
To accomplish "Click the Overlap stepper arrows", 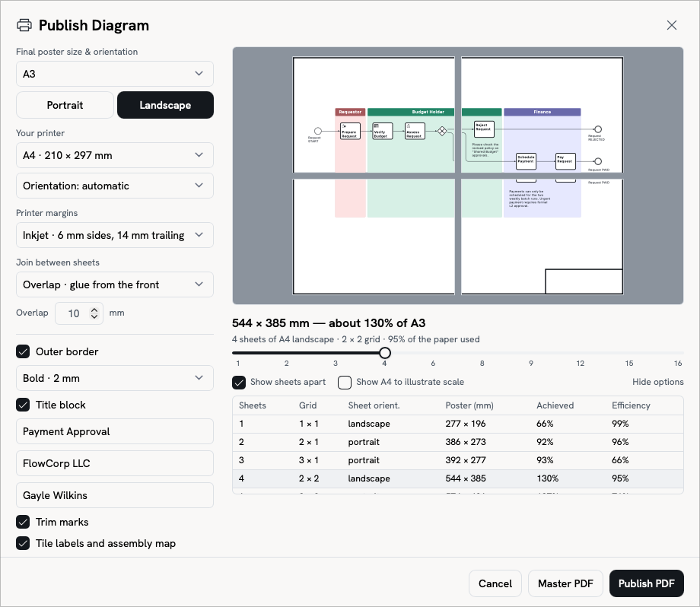I will pyautogui.click(x=94, y=313).
